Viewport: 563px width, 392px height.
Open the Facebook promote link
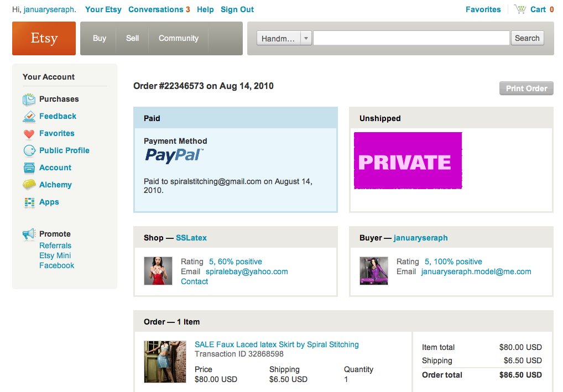57,265
